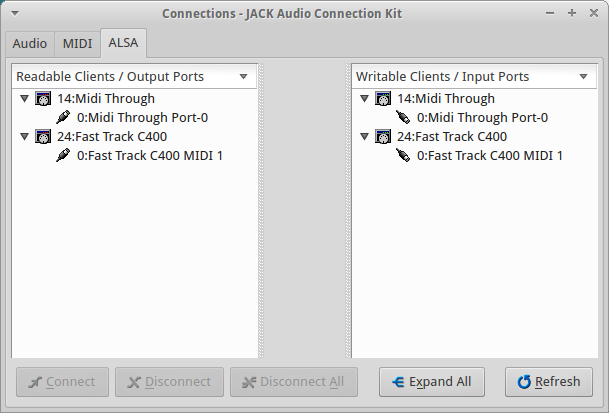
Task: Click the Fast Track C400 client icon in Output Ports
Action: click(x=43, y=137)
